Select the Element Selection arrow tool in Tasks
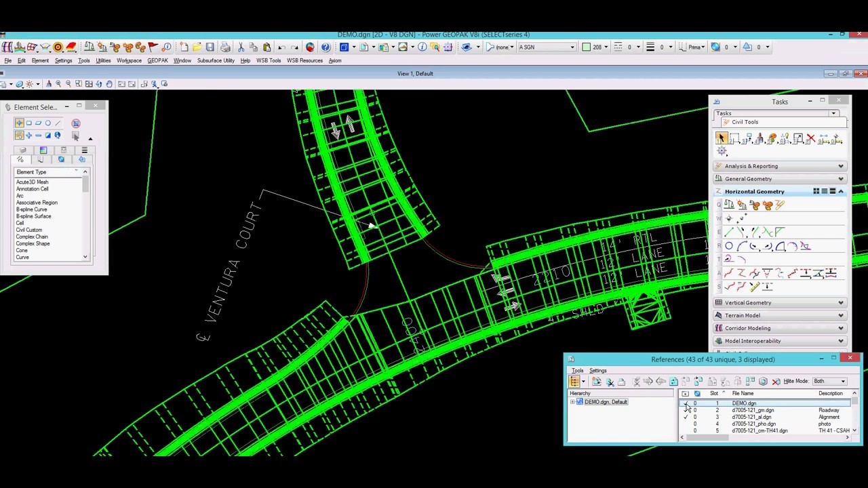The height and width of the screenshot is (488, 868). (x=721, y=138)
